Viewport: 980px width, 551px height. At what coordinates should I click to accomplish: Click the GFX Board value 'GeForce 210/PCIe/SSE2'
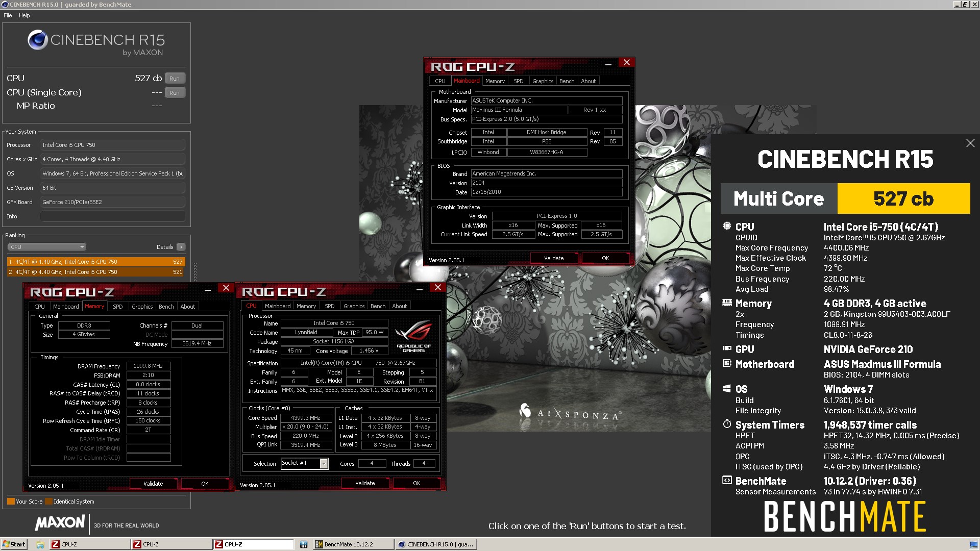coord(112,202)
